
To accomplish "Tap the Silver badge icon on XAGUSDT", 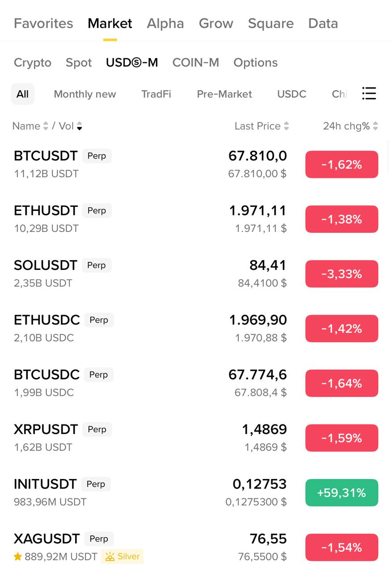I will pyautogui.click(x=110, y=557).
